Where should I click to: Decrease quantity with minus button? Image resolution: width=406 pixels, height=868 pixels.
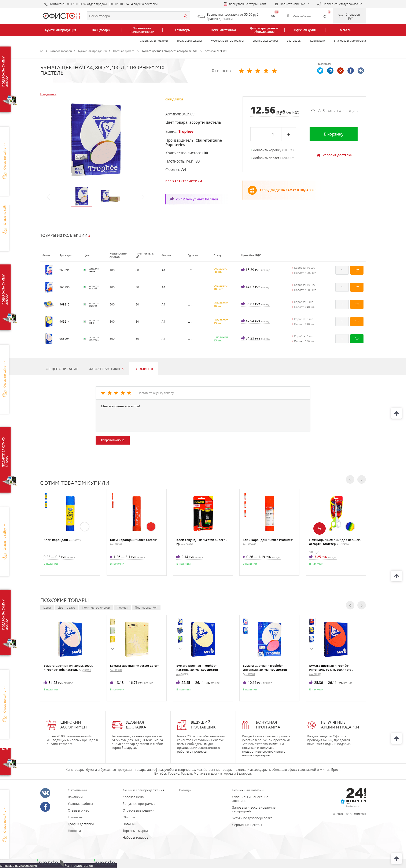point(258,134)
